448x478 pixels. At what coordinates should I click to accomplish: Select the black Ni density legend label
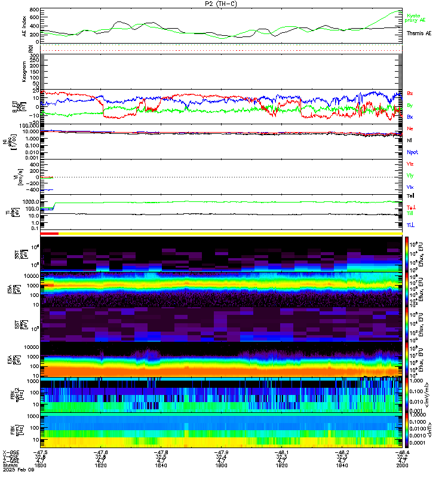pyautogui.click(x=409, y=140)
